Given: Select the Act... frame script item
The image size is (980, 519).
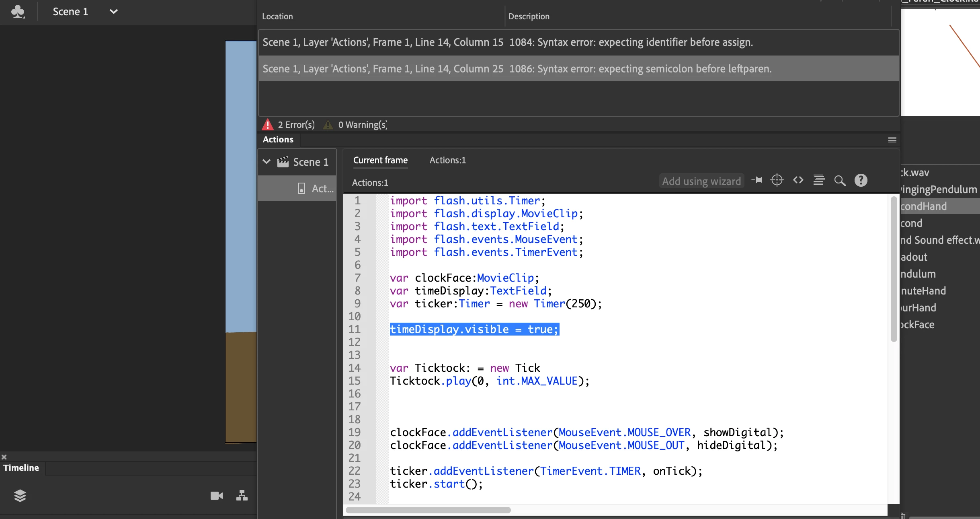Looking at the screenshot, I should pos(317,188).
